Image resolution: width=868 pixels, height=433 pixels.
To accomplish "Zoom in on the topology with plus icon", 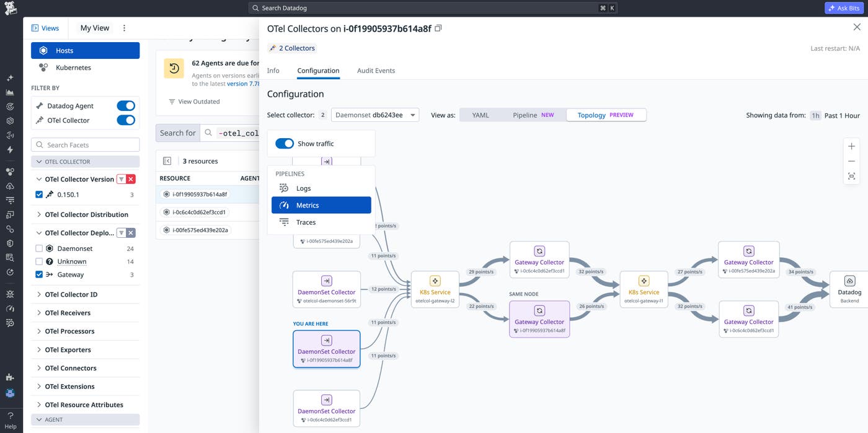I will [851, 146].
